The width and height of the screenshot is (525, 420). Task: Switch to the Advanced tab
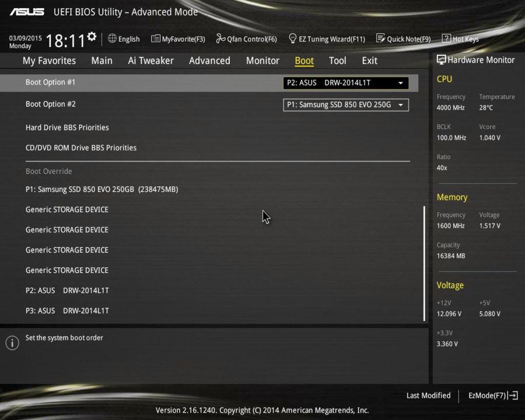point(209,60)
